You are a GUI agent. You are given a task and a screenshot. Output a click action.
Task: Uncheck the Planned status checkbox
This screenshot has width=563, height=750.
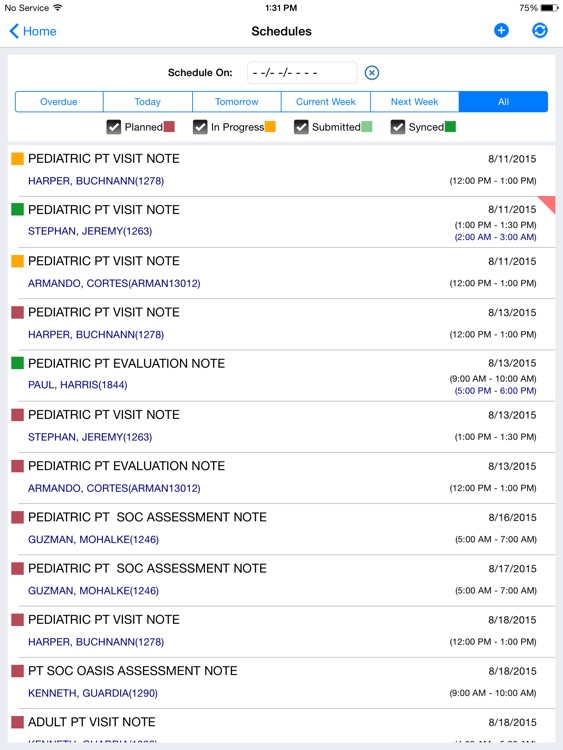(x=113, y=127)
